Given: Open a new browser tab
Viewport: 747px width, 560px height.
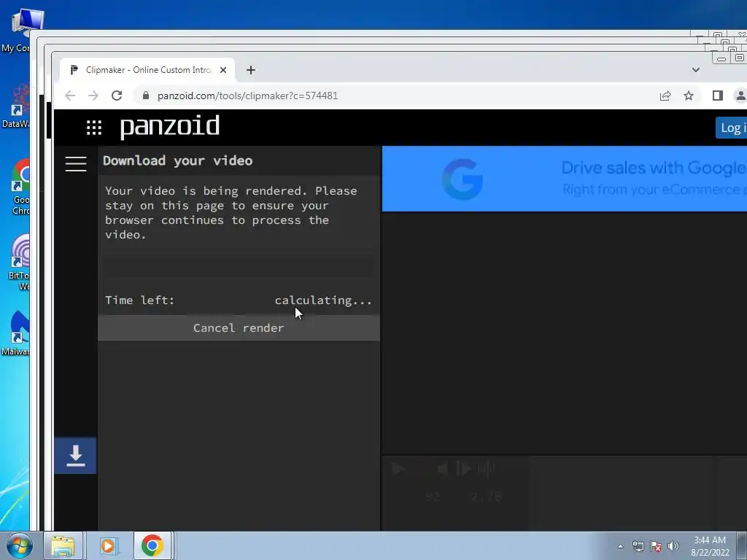Looking at the screenshot, I should point(251,70).
